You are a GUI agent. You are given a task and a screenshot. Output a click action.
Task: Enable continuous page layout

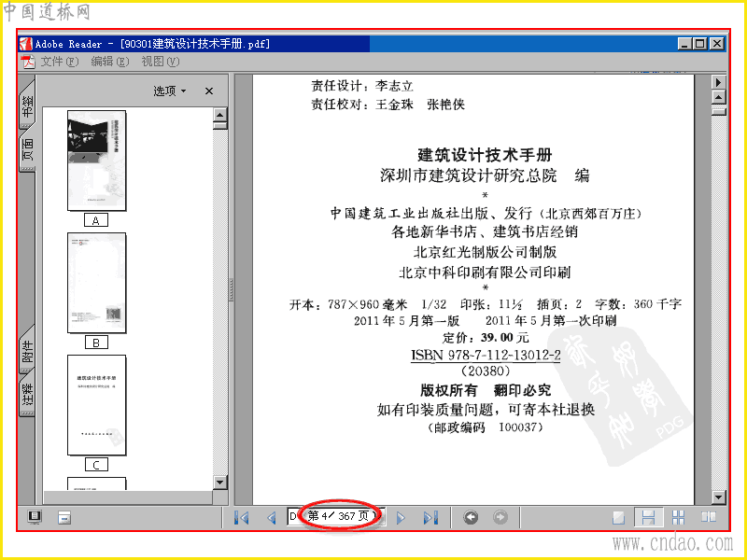648,517
